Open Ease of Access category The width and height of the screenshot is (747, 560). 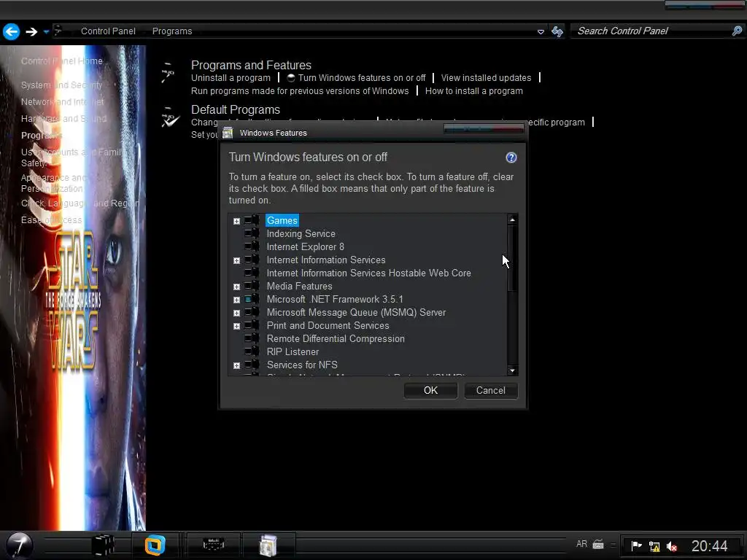(52, 220)
